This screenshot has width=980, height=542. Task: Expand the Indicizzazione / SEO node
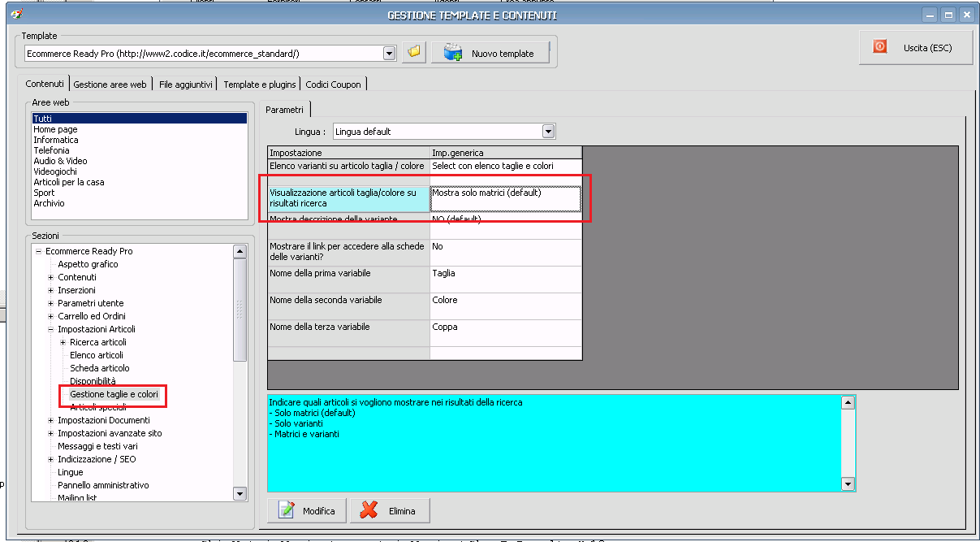pyautogui.click(x=50, y=459)
